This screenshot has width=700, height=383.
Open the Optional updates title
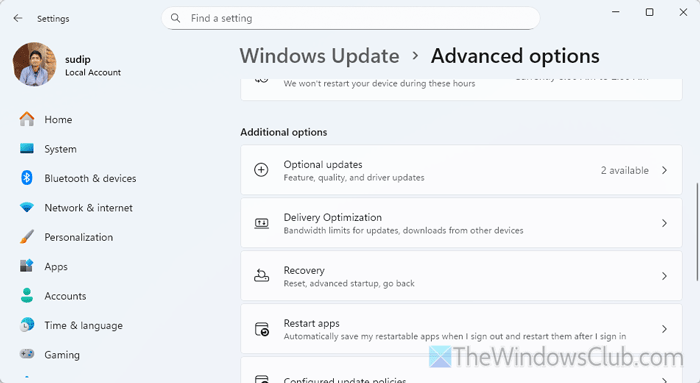323,164
